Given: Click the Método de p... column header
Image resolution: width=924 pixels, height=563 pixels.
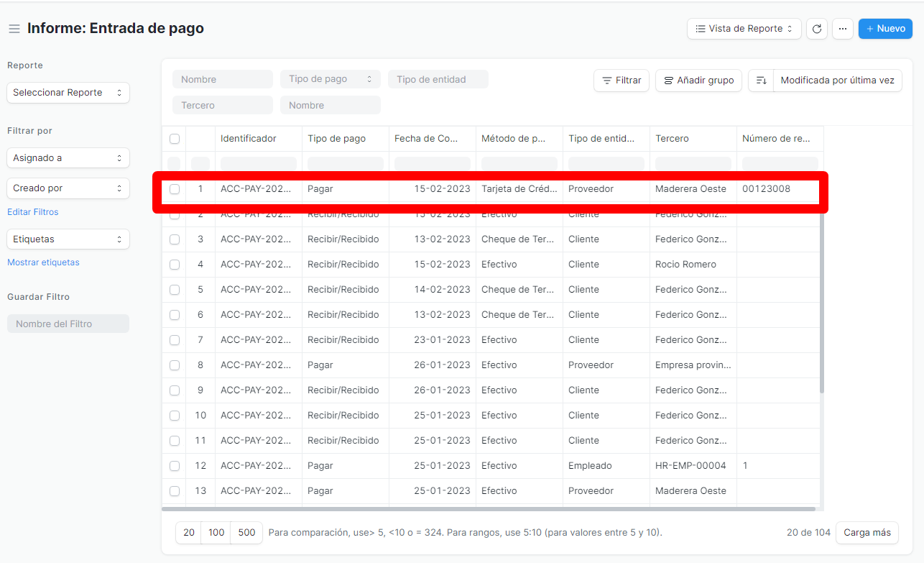Looking at the screenshot, I should point(519,139).
